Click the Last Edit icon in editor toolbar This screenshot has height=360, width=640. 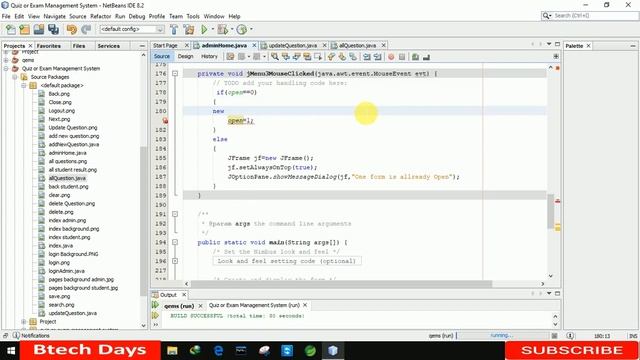pos(231,57)
